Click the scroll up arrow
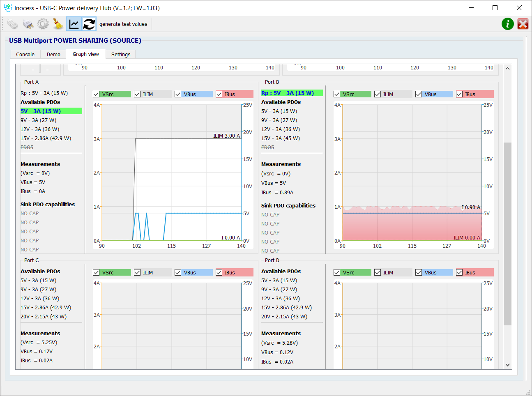The height and width of the screenshot is (396, 532). (508, 68)
